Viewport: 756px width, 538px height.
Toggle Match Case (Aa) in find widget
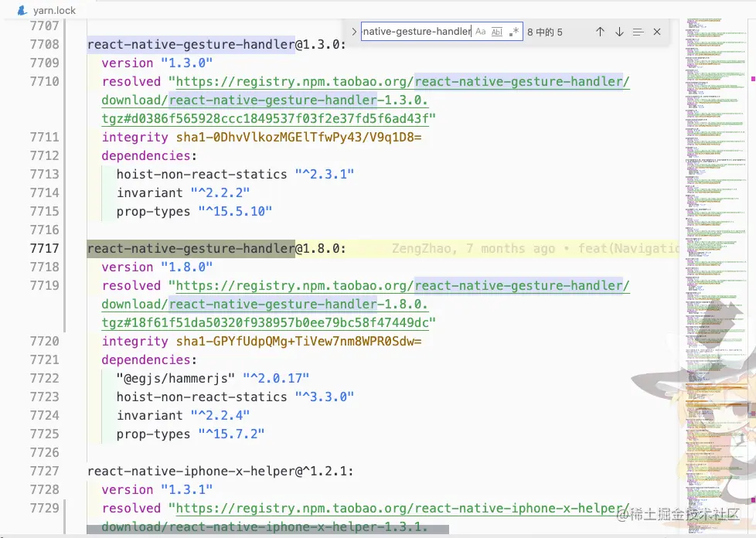480,32
